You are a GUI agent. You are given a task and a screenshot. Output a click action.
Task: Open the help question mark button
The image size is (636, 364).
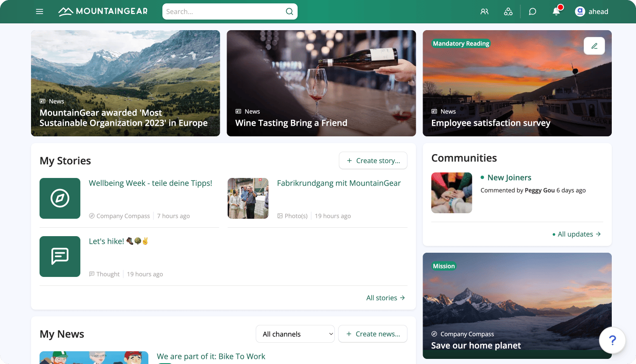(x=612, y=340)
